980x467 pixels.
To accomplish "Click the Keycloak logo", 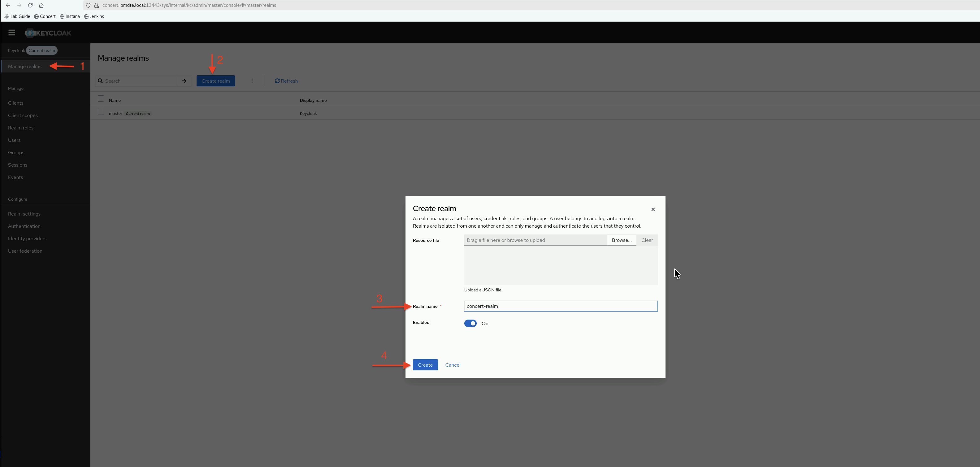I will (48, 33).
